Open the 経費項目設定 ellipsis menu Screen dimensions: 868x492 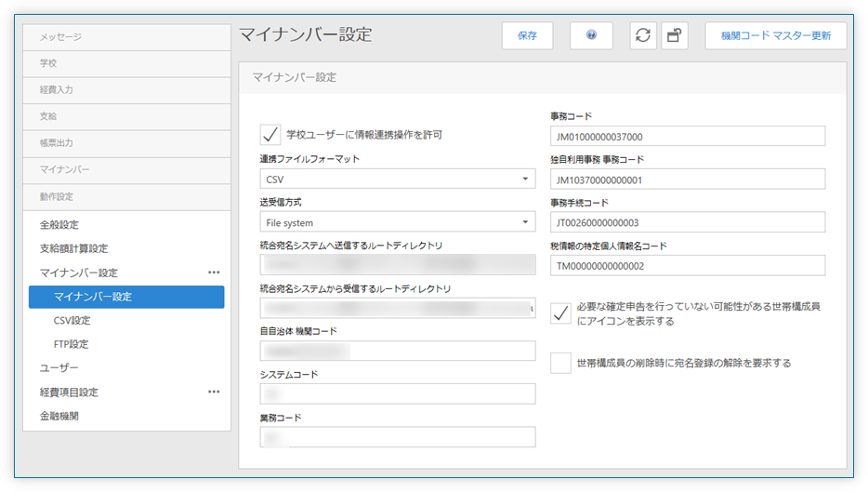click(x=214, y=392)
